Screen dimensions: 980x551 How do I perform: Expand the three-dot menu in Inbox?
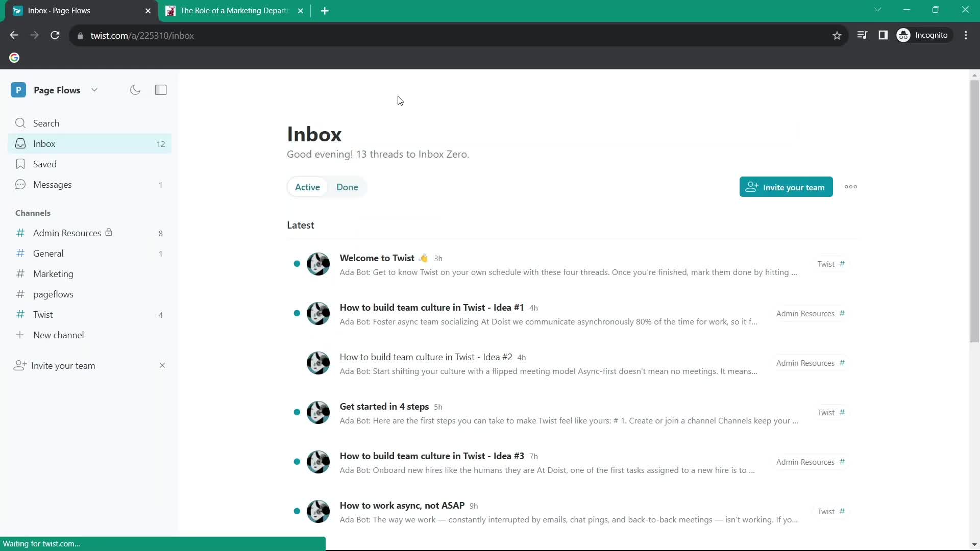[x=851, y=187]
